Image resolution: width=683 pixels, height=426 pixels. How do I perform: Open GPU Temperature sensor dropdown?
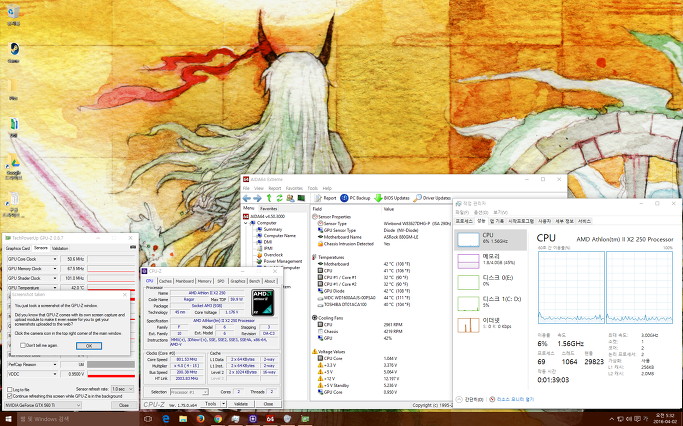pos(55,287)
